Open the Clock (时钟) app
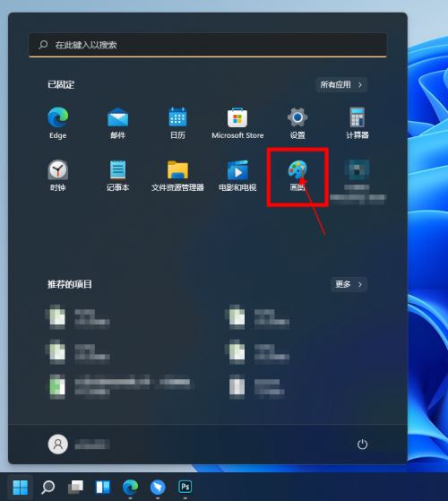Viewport: 448px width, 501px height. point(58,176)
